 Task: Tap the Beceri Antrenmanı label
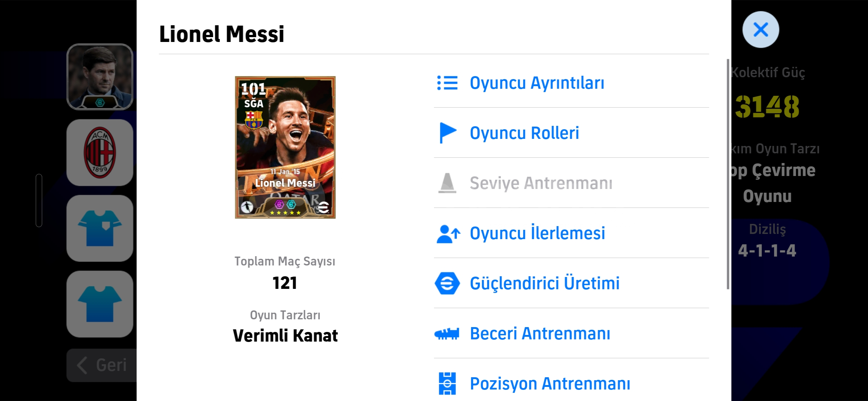click(x=540, y=333)
